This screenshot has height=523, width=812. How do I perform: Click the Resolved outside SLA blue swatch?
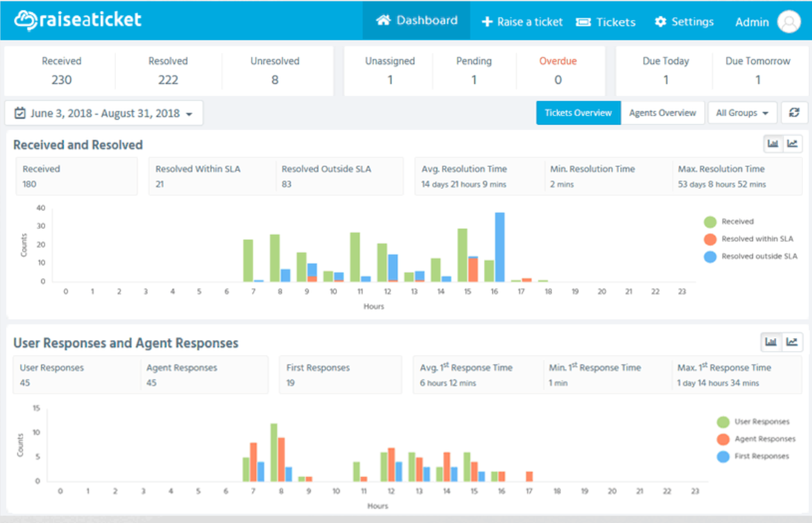coord(710,256)
